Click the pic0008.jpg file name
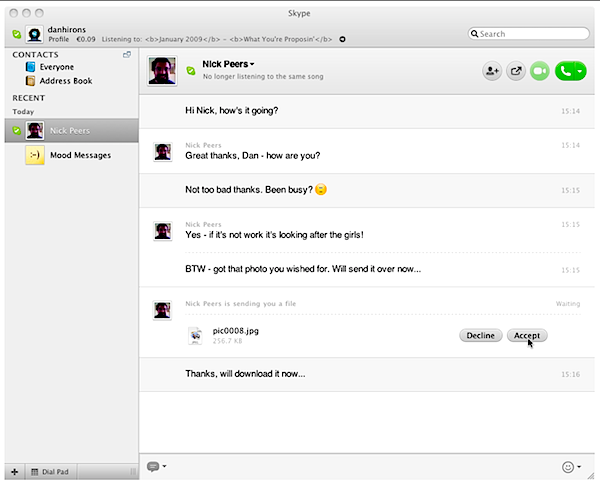Viewport: 600px width, 486px height. tap(236, 331)
